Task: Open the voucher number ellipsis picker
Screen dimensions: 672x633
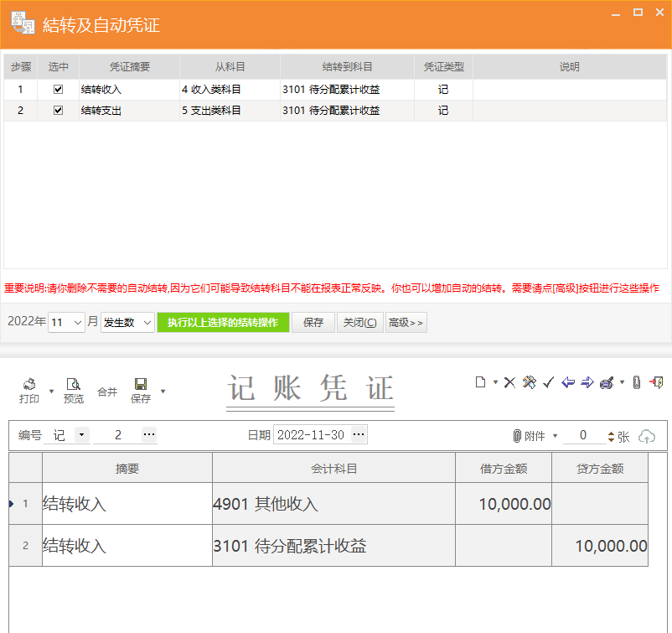Action: [x=148, y=434]
